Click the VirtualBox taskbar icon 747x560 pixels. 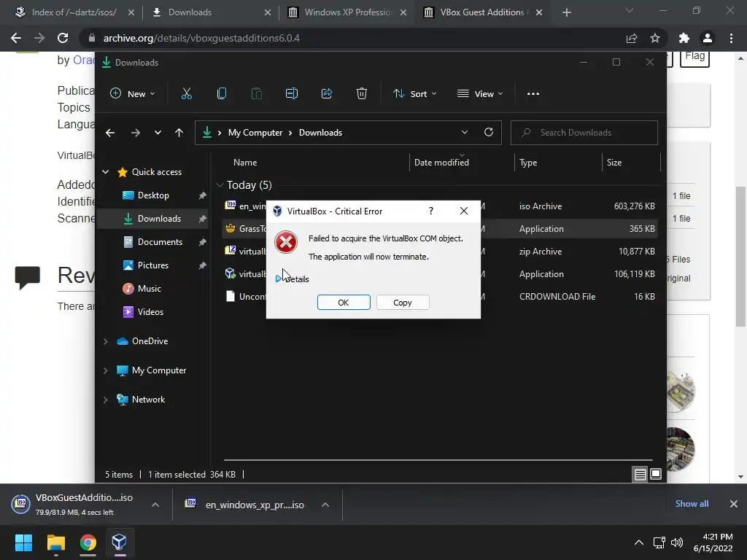click(120, 542)
